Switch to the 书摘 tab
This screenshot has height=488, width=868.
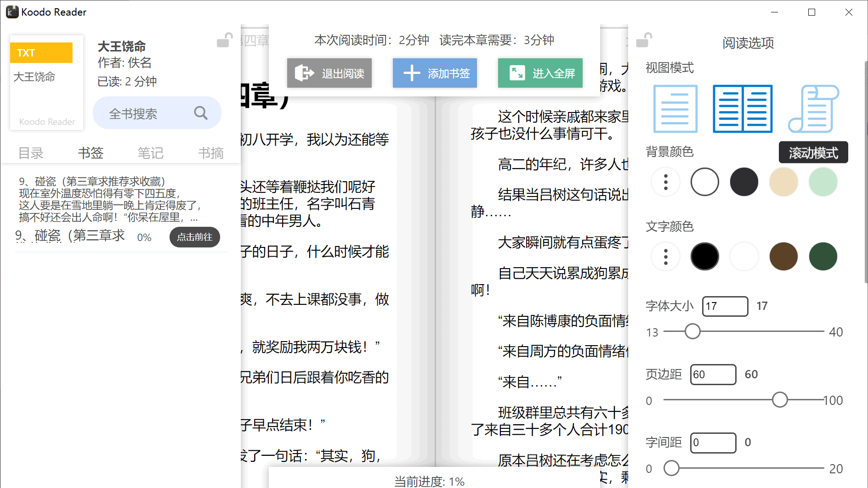pyautogui.click(x=210, y=152)
